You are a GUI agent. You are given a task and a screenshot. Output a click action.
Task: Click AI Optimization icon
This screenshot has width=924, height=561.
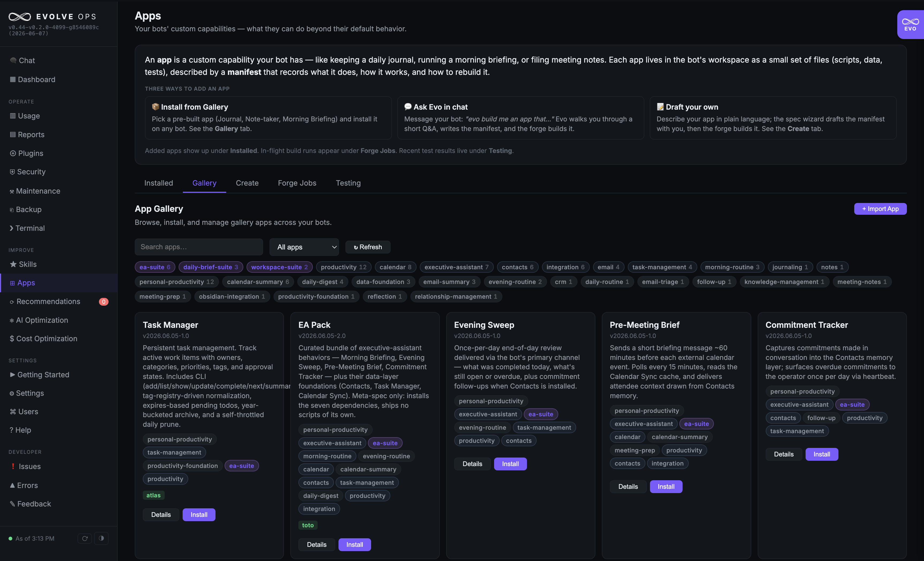(x=12, y=321)
